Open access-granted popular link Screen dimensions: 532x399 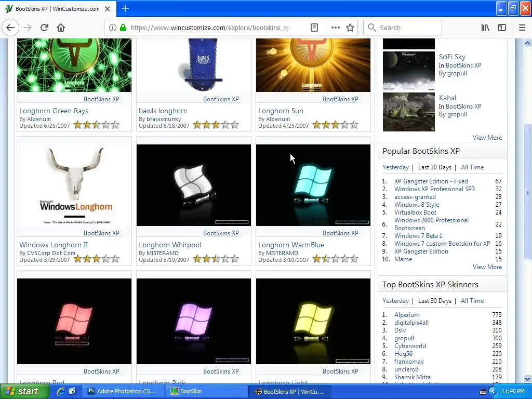coord(415,197)
